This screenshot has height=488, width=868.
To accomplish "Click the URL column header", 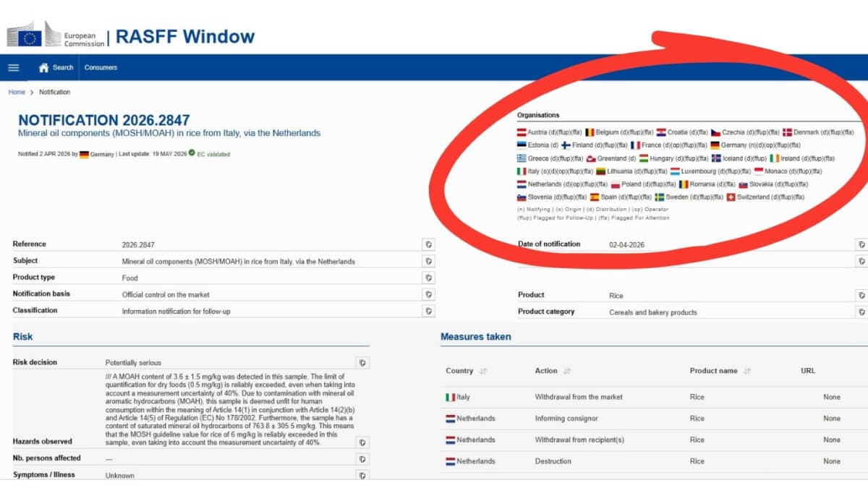I will (808, 371).
